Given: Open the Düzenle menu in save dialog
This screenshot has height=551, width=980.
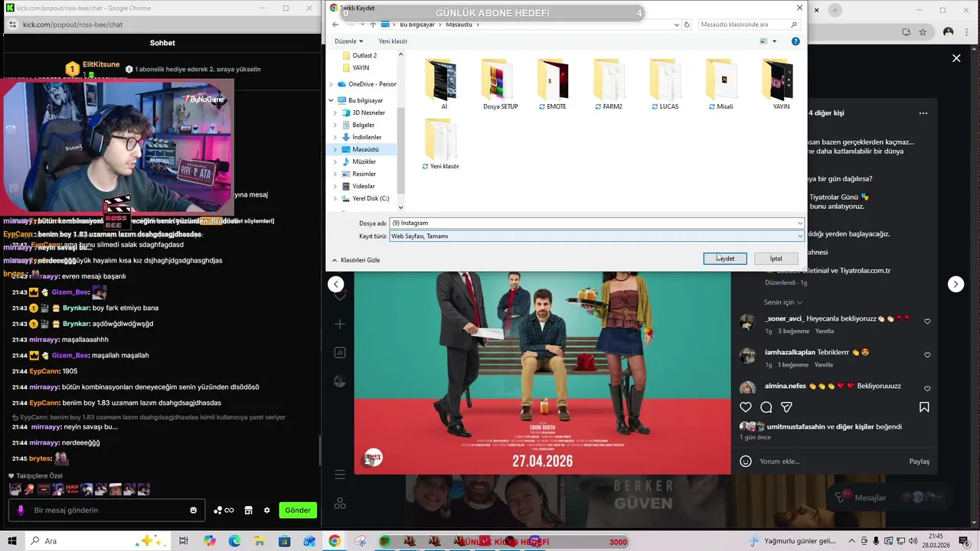Looking at the screenshot, I should click(x=348, y=41).
